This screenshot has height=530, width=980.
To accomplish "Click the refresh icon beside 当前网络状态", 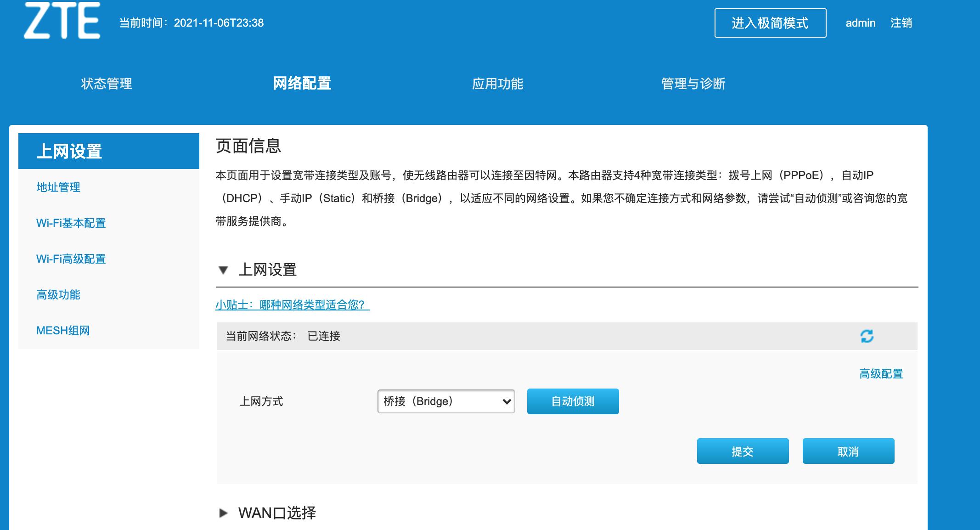I will (x=866, y=336).
